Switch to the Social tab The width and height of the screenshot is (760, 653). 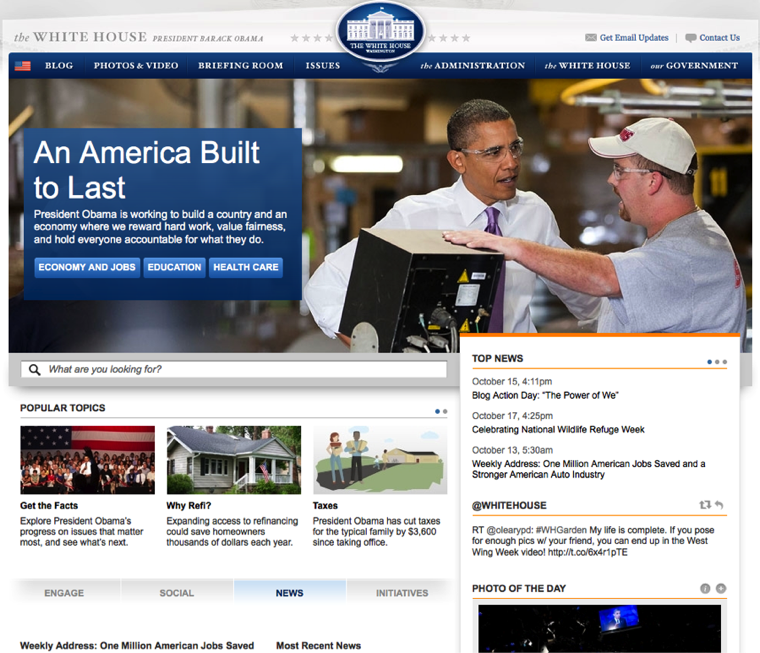pyautogui.click(x=177, y=593)
